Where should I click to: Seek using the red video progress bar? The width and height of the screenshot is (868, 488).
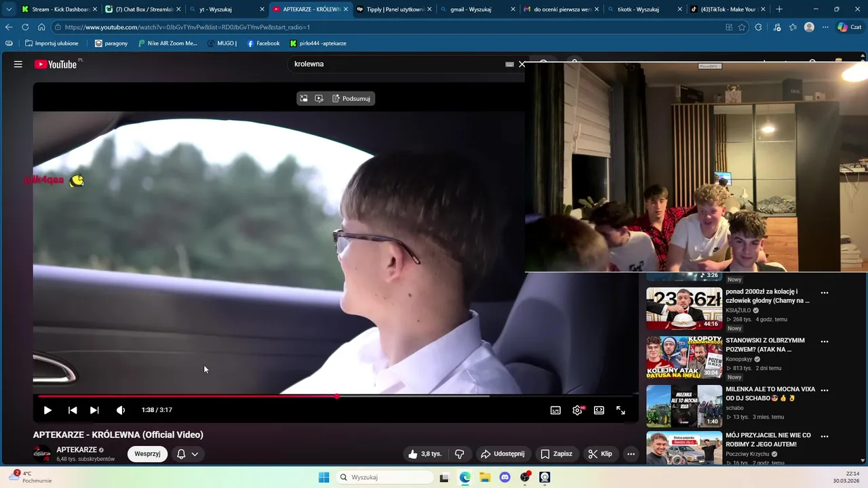[x=336, y=396]
